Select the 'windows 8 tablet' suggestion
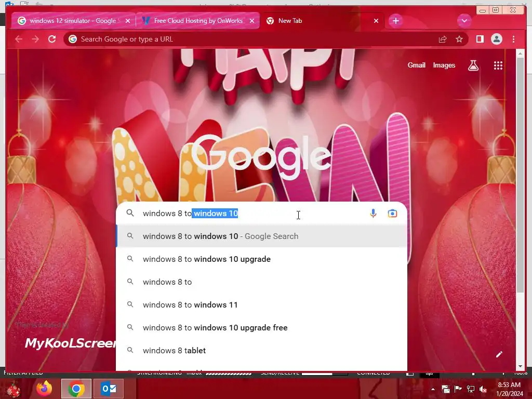532x399 pixels. [261, 351]
